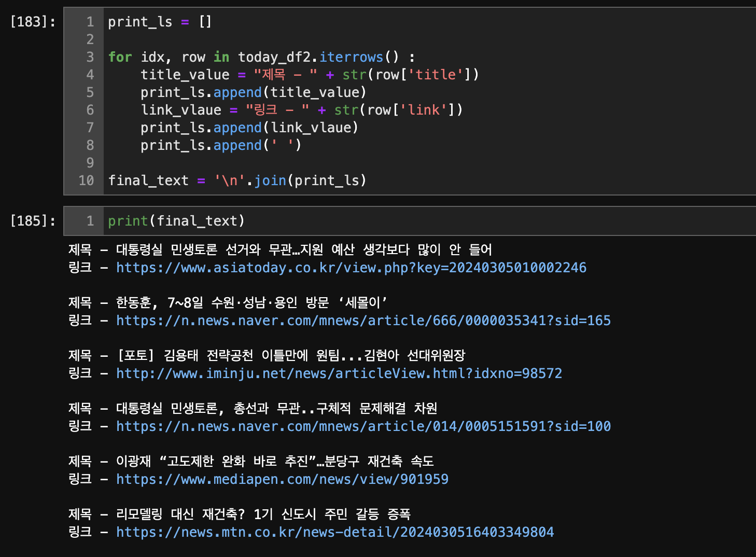The image size is (756, 557).
Task: Click output title '대통령실 민생토론 선거와 무관'
Action: pos(304,250)
